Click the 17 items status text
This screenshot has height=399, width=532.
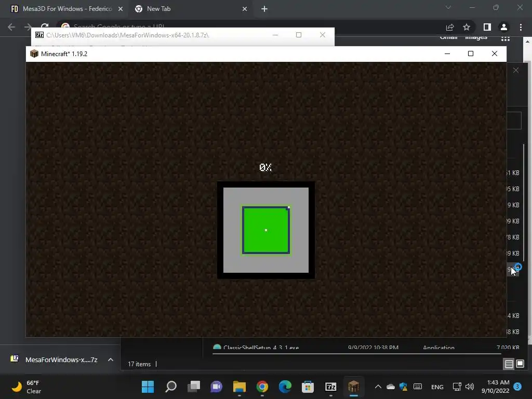point(139,364)
